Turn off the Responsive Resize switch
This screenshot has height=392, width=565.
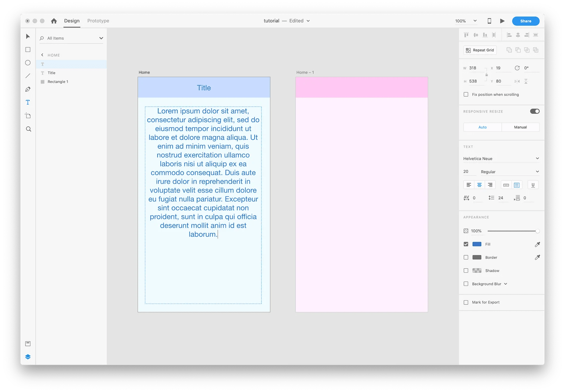click(535, 111)
